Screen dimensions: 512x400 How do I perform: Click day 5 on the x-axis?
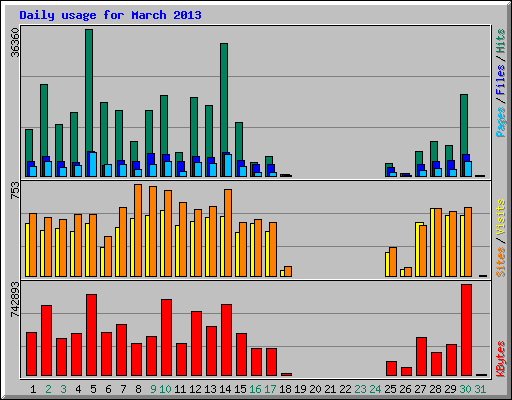[x=93, y=389]
